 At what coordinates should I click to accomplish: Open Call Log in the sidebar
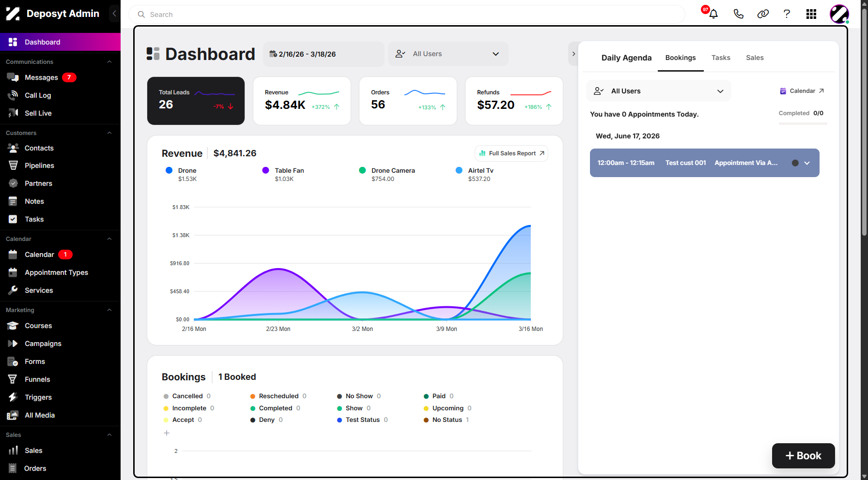60,95
